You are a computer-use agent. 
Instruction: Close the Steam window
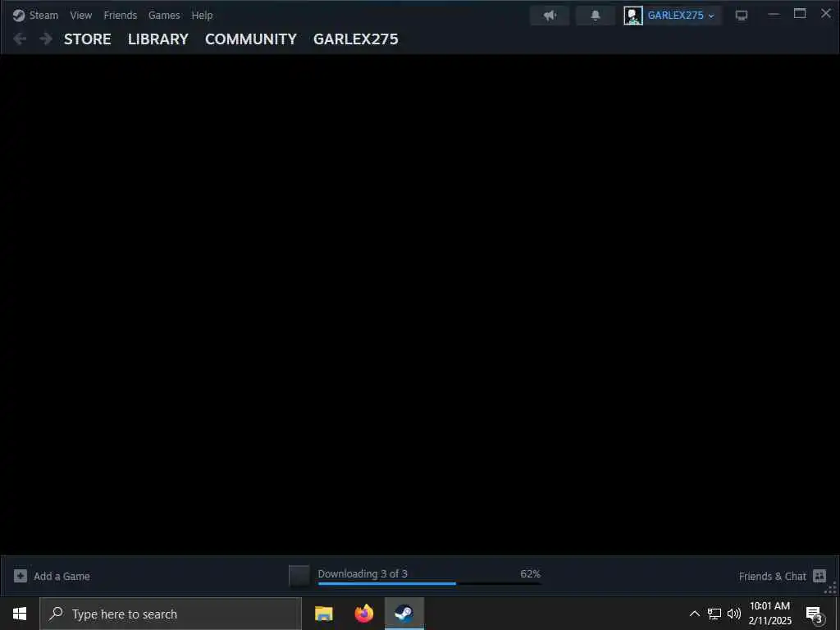[x=826, y=14]
